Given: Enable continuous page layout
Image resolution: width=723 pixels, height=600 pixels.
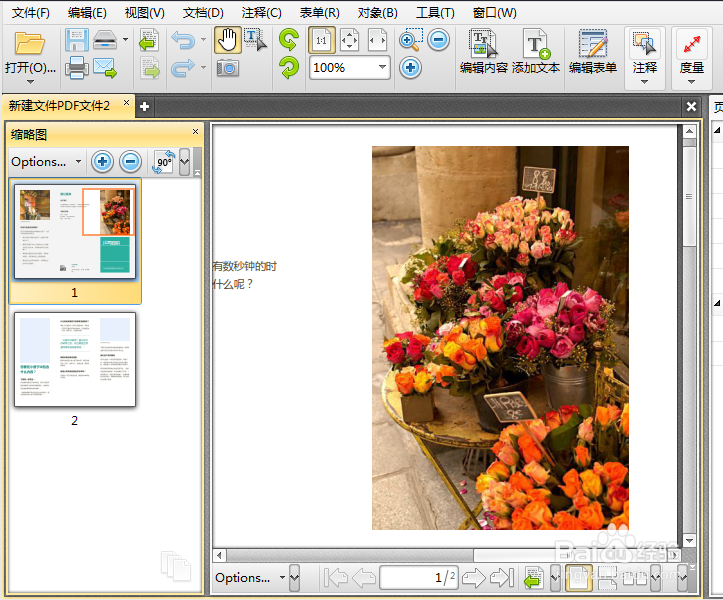Looking at the screenshot, I should point(607,577).
